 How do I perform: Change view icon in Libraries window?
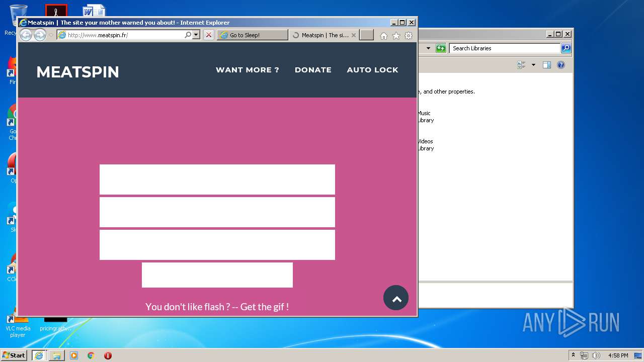521,65
